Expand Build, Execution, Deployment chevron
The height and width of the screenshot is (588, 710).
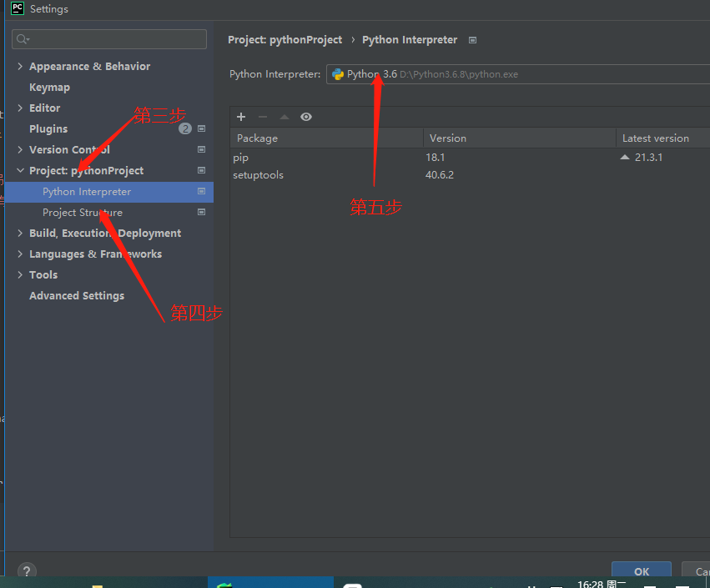[x=20, y=233]
